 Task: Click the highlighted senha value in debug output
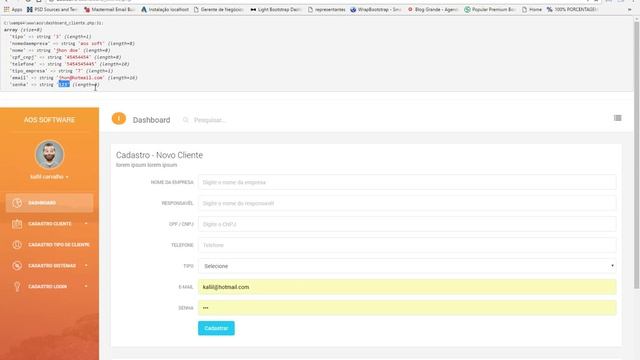coord(64,84)
